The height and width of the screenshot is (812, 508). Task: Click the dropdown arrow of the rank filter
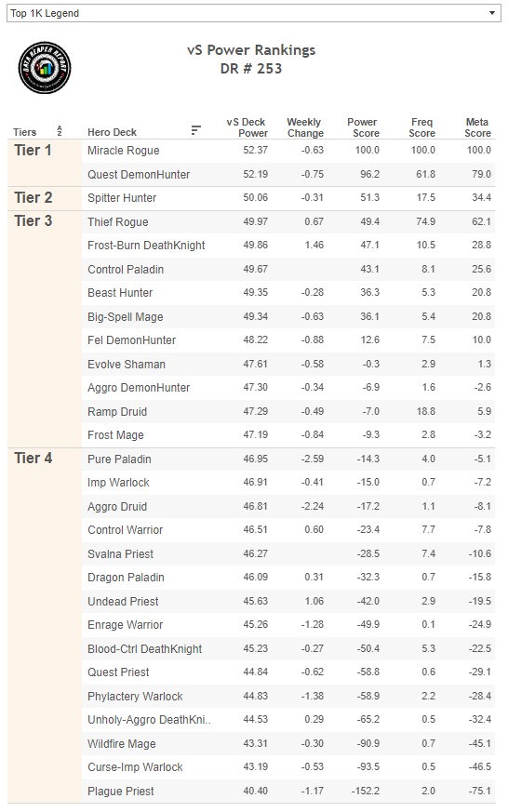[x=492, y=13]
